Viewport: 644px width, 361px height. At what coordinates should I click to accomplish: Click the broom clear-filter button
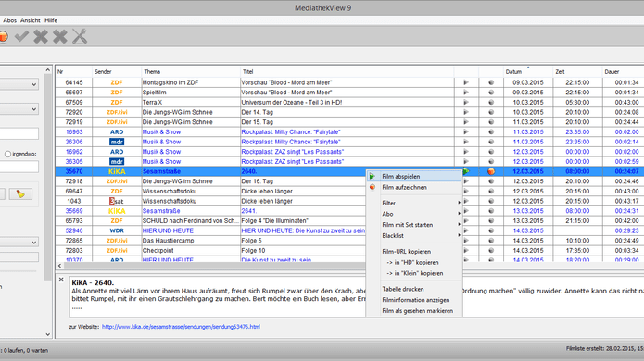pos(20,194)
